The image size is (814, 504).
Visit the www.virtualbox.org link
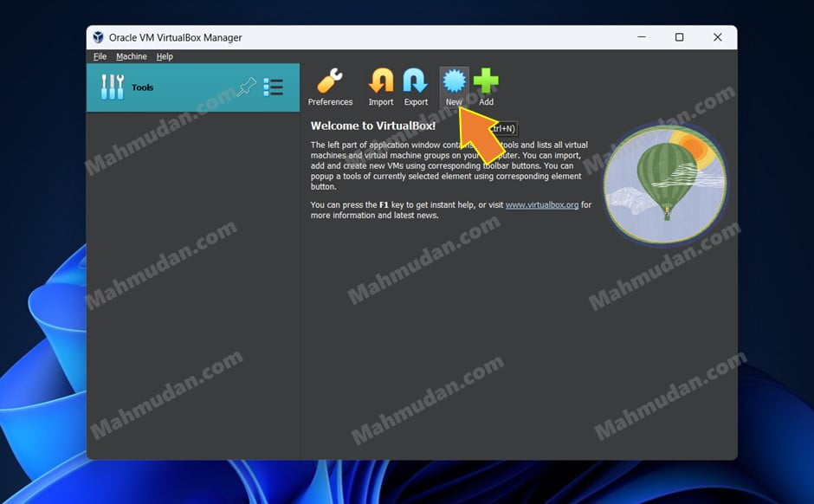click(x=541, y=205)
